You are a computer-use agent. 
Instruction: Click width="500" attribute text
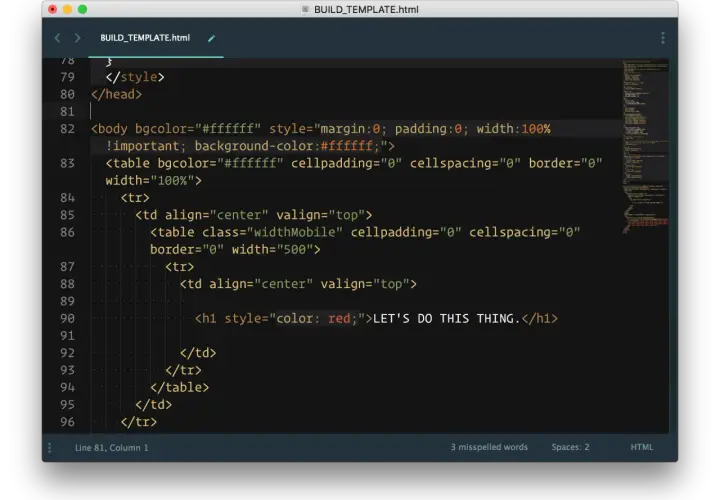pos(272,250)
